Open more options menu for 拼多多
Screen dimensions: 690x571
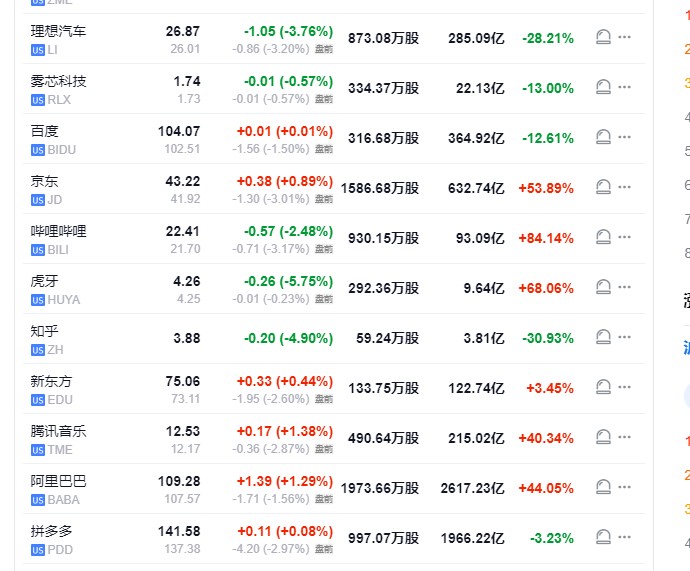625,538
